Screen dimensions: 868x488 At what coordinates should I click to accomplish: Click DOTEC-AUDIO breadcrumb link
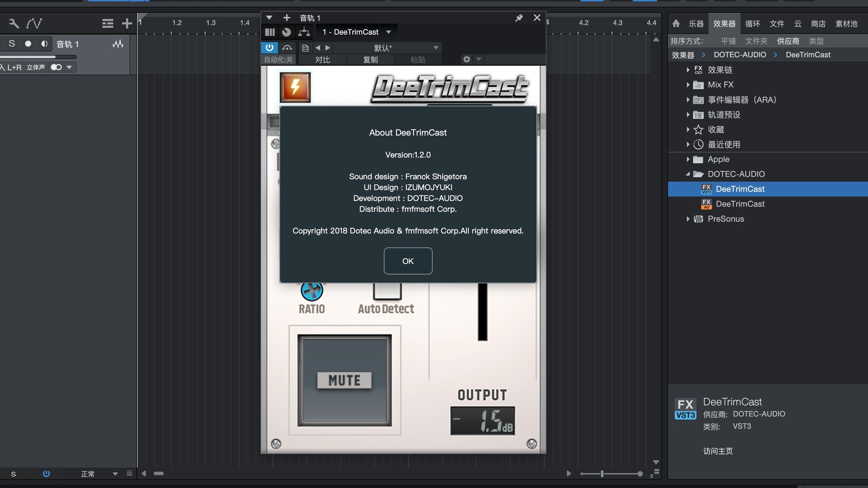click(740, 55)
